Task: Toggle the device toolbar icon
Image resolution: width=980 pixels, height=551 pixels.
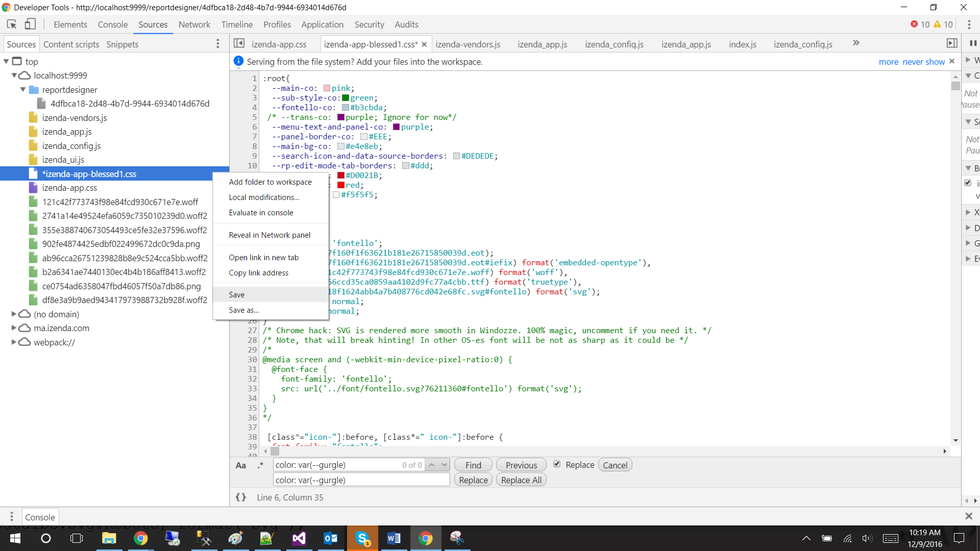Action: click(30, 24)
